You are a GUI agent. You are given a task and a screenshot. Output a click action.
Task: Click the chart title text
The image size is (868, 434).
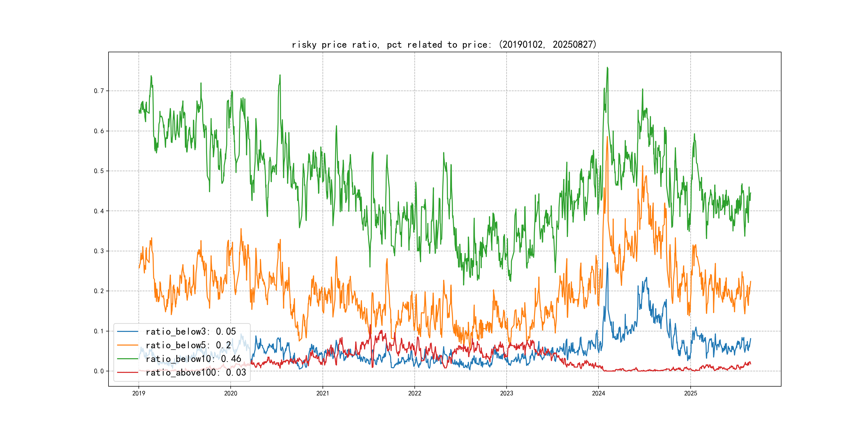coord(444,44)
